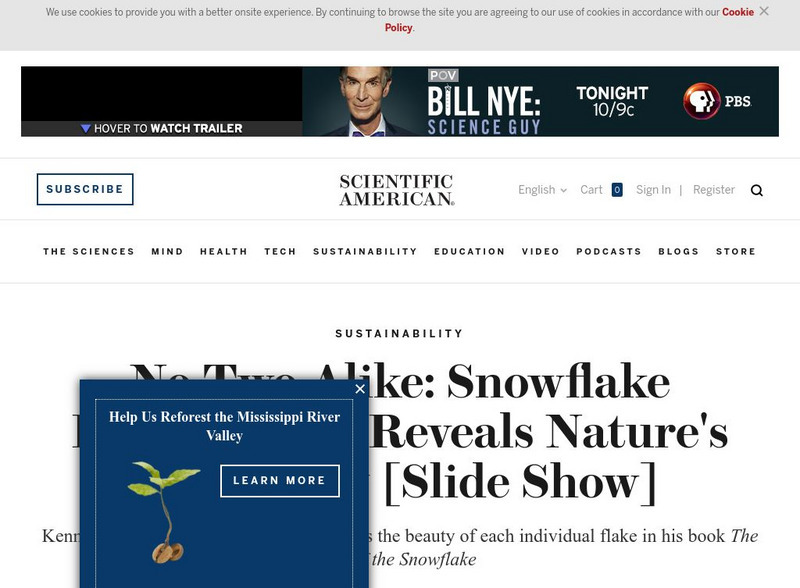Click the Learn More button
The image size is (800, 588).
click(x=280, y=481)
